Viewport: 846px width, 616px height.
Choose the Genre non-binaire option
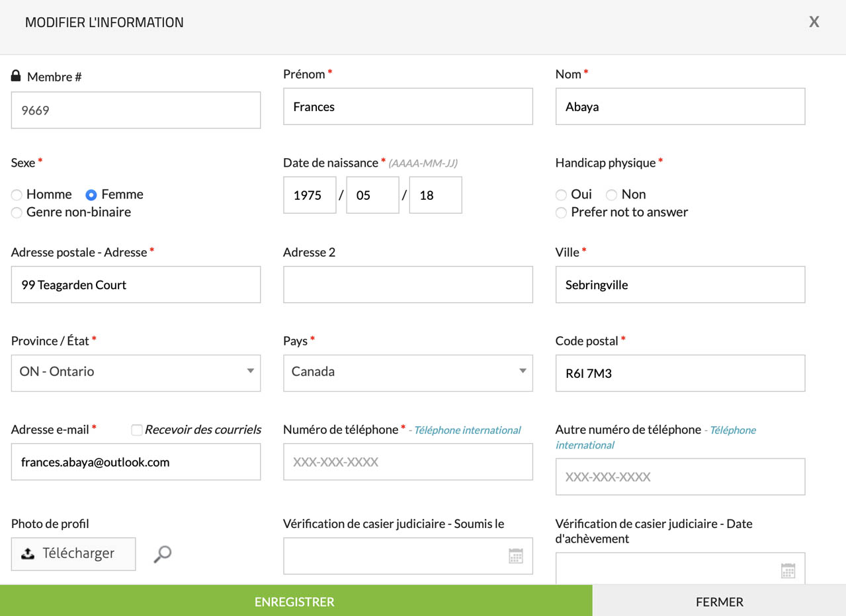click(17, 213)
